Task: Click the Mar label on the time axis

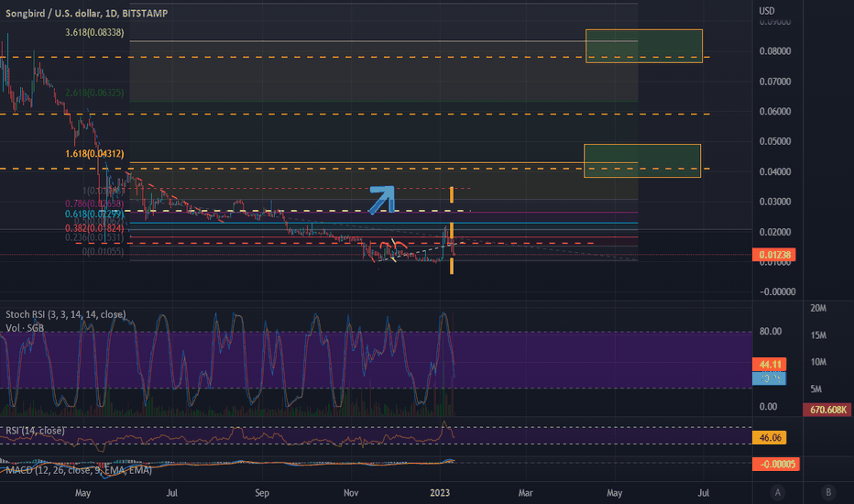Action: pos(525,493)
